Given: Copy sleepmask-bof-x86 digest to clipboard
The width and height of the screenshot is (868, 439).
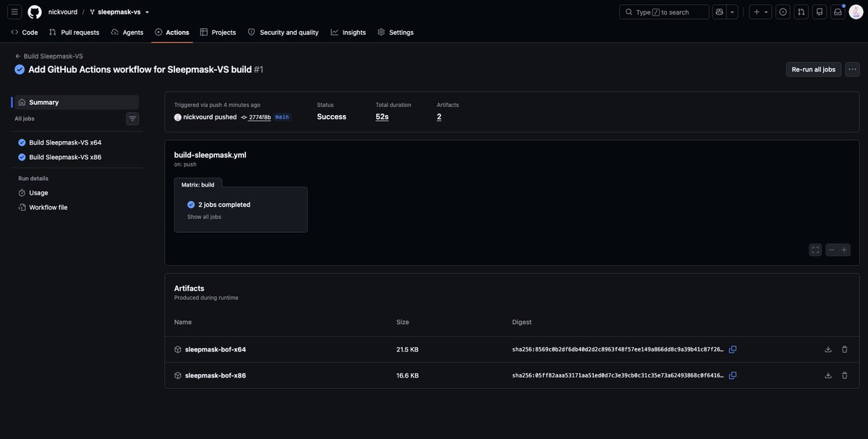Looking at the screenshot, I should (x=733, y=375).
